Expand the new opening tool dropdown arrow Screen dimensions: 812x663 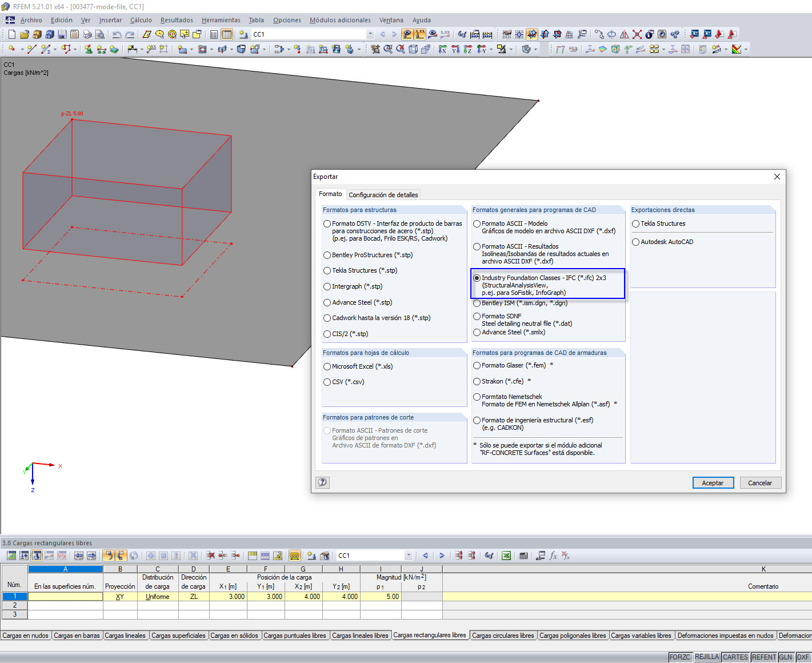point(211,50)
